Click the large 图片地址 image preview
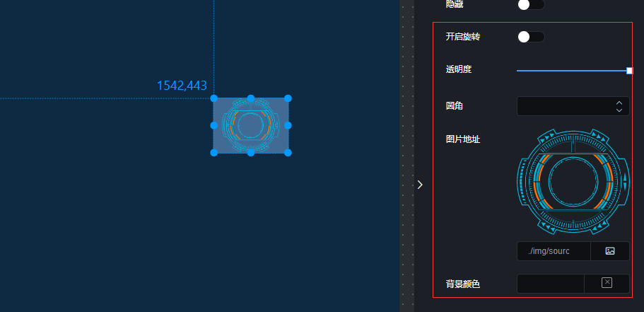The width and height of the screenshot is (644, 312). click(x=573, y=182)
